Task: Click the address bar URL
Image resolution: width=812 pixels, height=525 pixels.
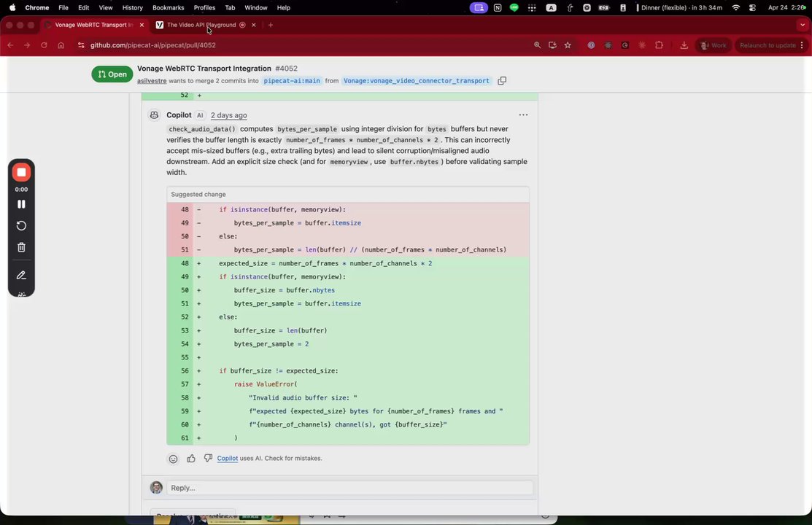Action: [x=152, y=45]
